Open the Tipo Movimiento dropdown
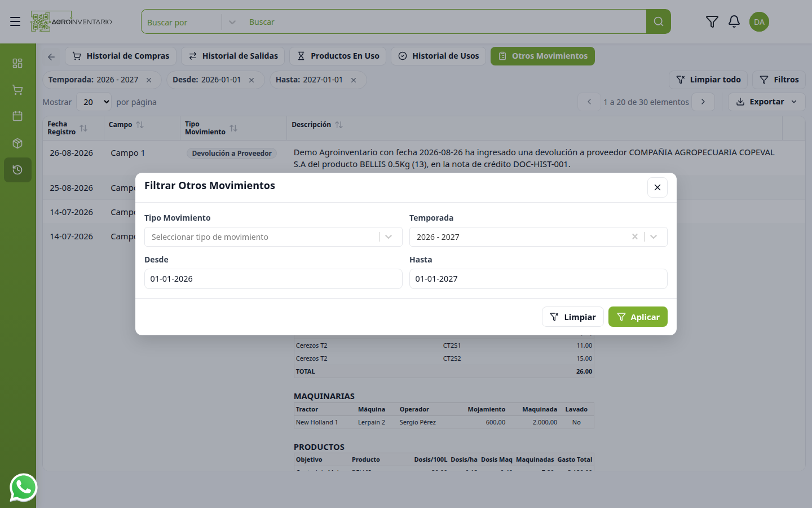 (x=273, y=237)
